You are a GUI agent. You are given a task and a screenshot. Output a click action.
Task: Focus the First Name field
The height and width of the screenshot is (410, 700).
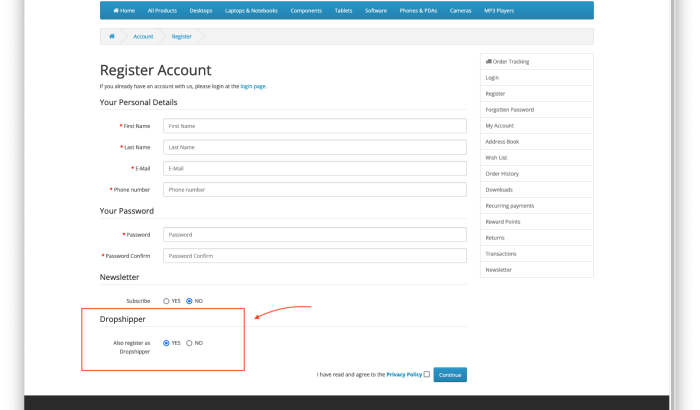pos(315,126)
